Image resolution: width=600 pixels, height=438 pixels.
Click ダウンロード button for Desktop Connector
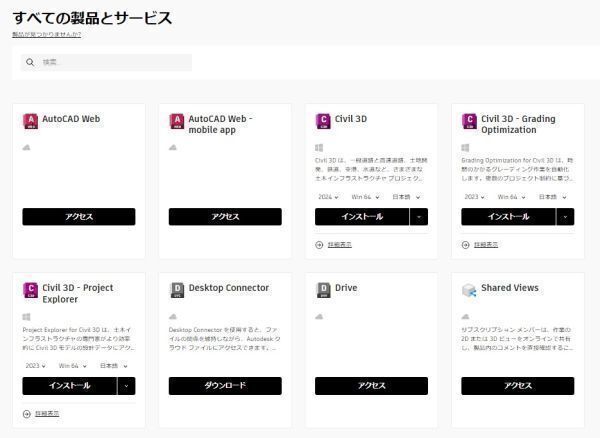pyautogui.click(x=225, y=386)
